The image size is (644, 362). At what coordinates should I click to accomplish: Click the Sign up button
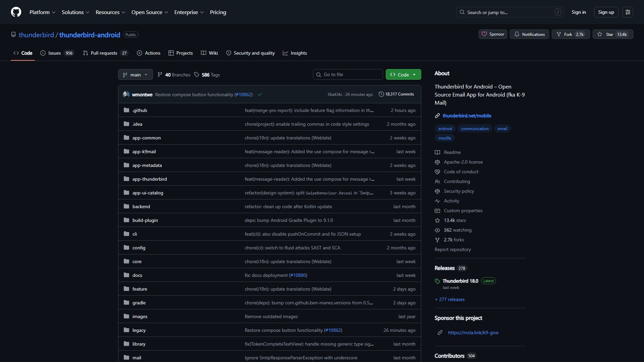(606, 12)
